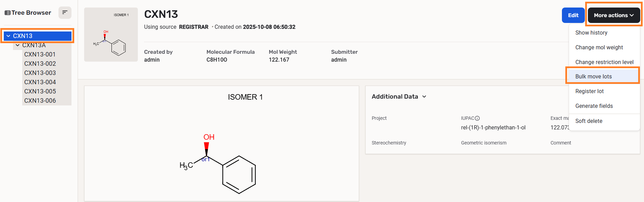Choose Bulk move lots

pyautogui.click(x=593, y=76)
